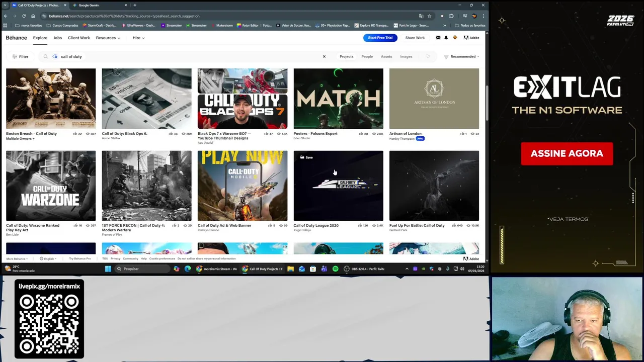This screenshot has height=362, width=644.
Task: Open a new Chrome tab
Action: point(135,5)
